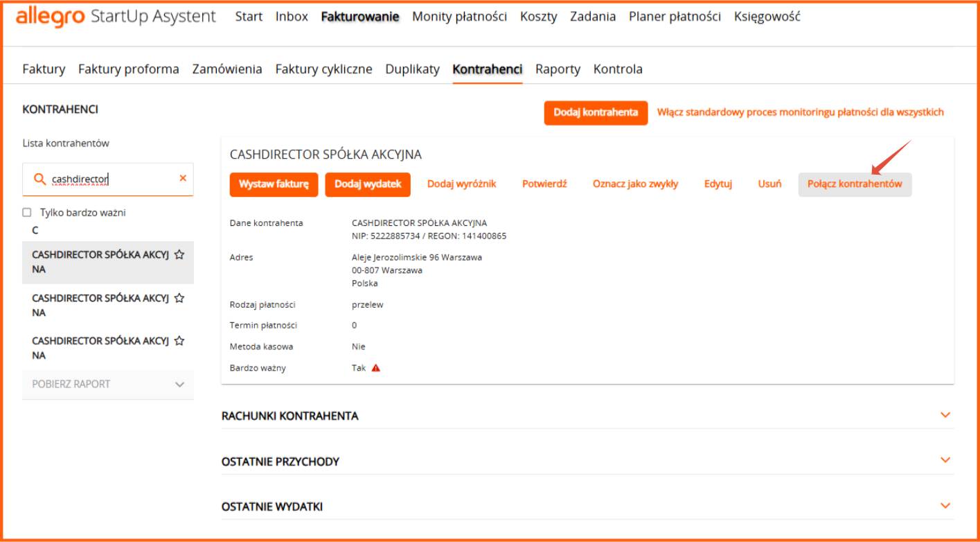The image size is (980, 542).
Task: Focus the contractor search field containing cashdirector
Action: click(x=108, y=179)
